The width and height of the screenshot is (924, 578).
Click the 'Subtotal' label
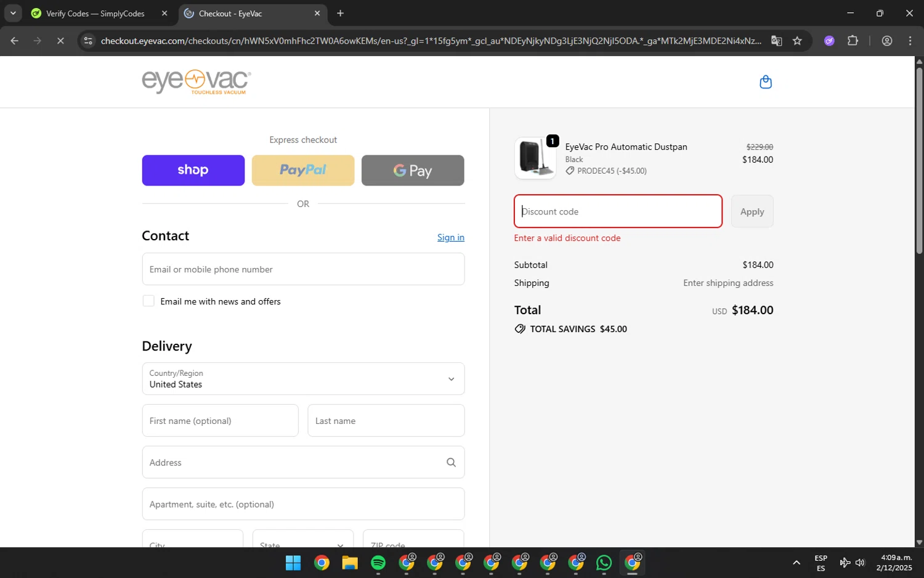pyautogui.click(x=531, y=265)
